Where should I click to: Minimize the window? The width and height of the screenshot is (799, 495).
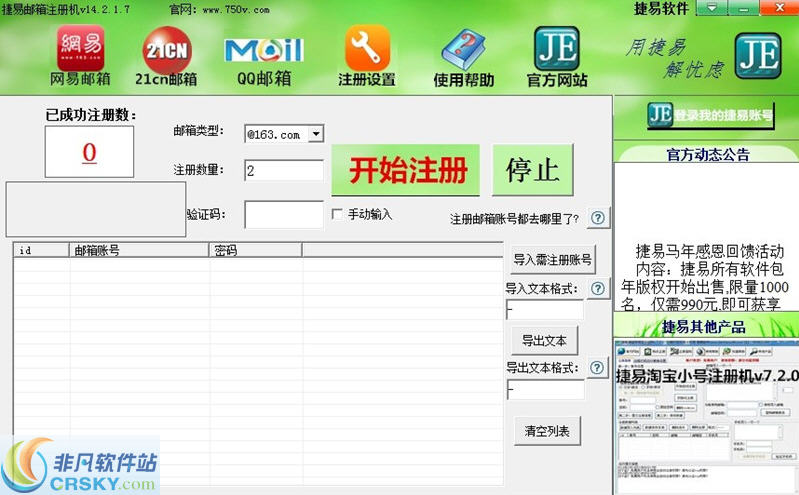(743, 8)
